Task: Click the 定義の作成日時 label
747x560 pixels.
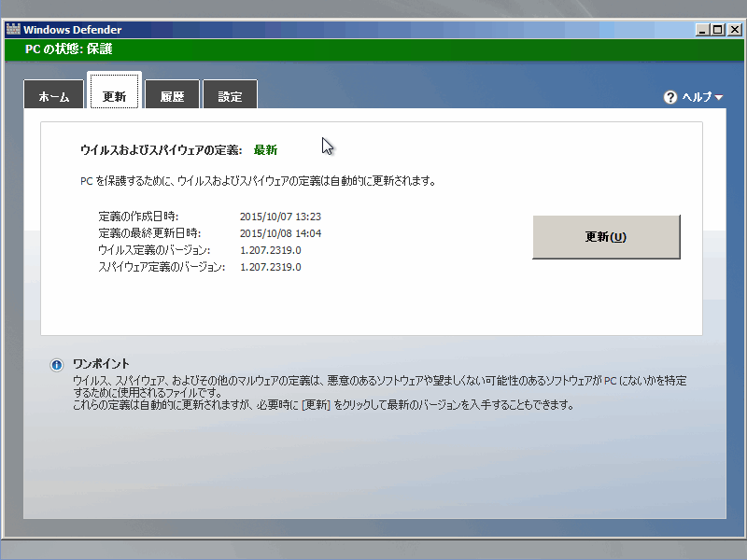Action: click(138, 217)
